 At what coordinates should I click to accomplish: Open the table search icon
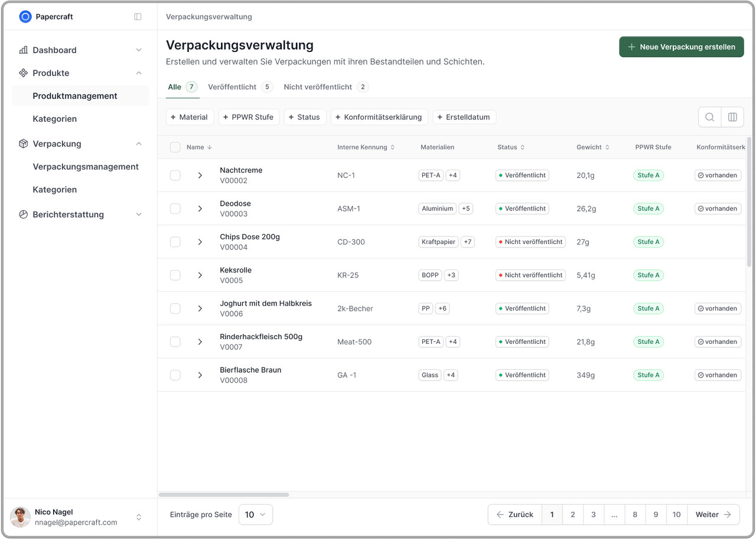tap(709, 117)
